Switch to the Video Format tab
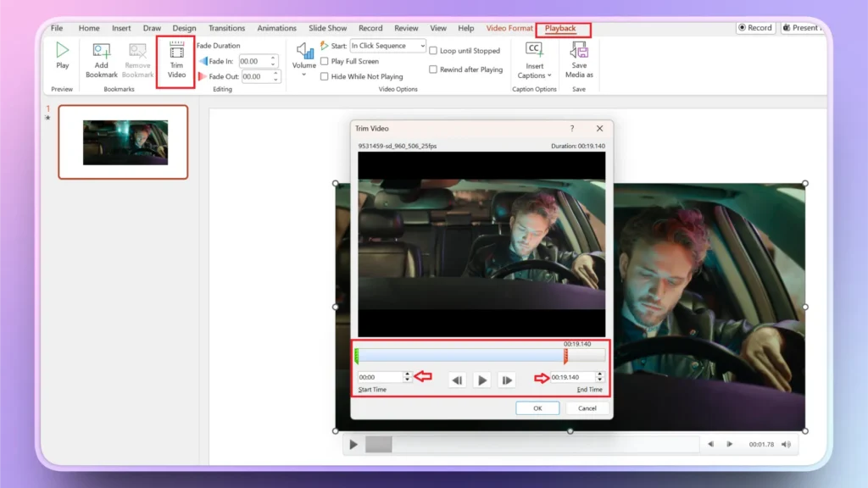Viewport: 868px width, 488px height. (x=509, y=28)
